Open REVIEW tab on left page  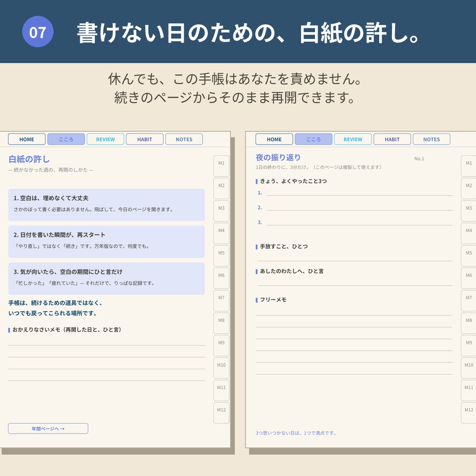pos(106,139)
